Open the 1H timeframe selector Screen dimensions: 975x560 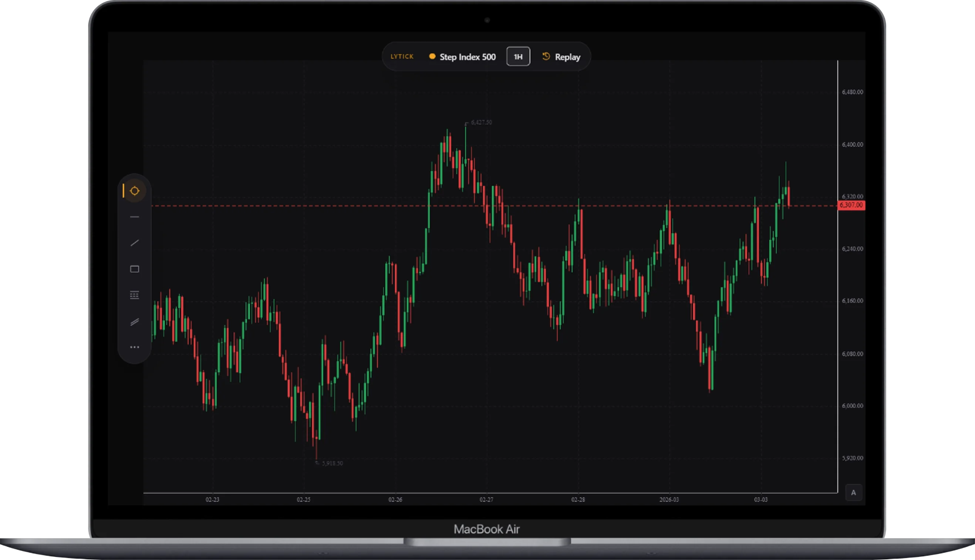[518, 57]
